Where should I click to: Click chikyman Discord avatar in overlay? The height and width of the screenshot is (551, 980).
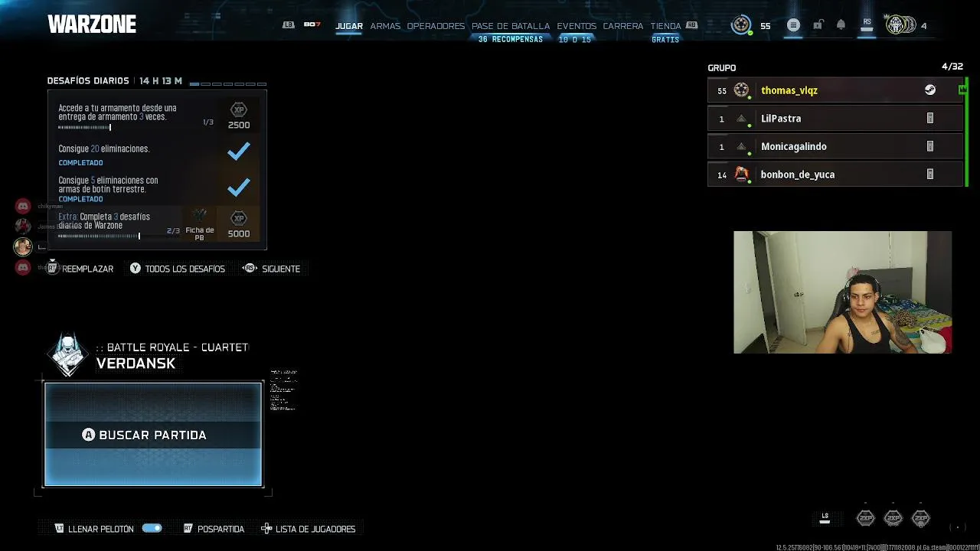tap(23, 206)
